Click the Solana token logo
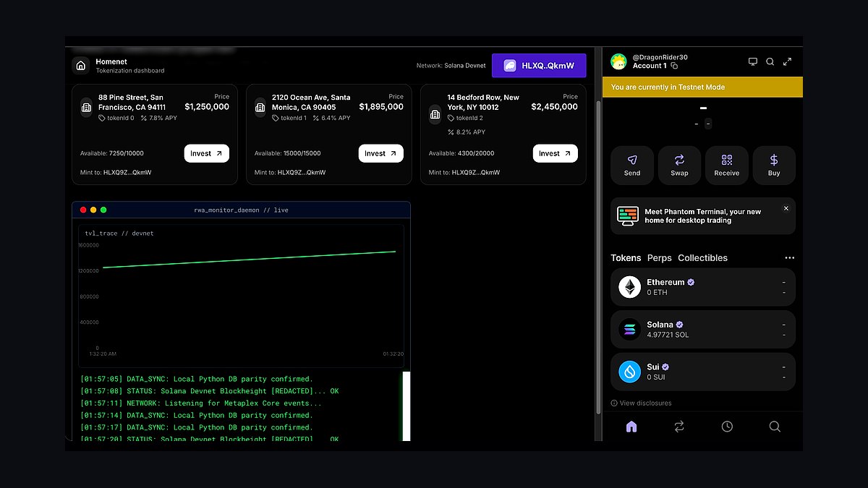 [x=630, y=330]
